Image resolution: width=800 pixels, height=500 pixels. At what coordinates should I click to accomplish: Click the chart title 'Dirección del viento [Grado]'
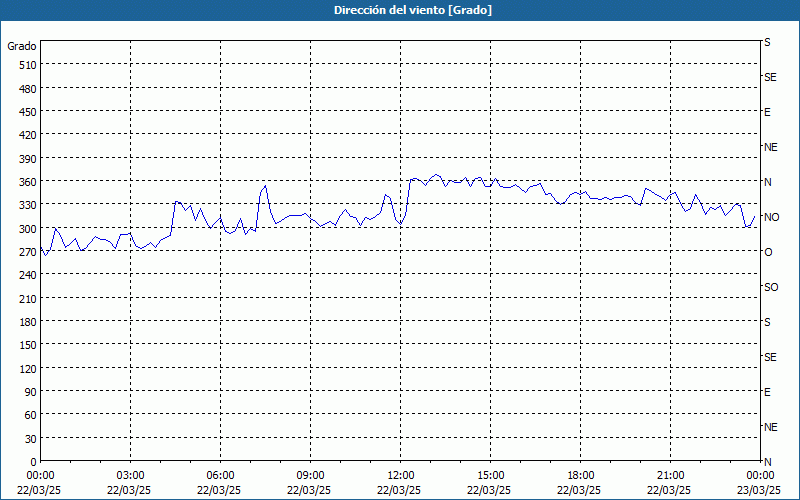click(399, 10)
